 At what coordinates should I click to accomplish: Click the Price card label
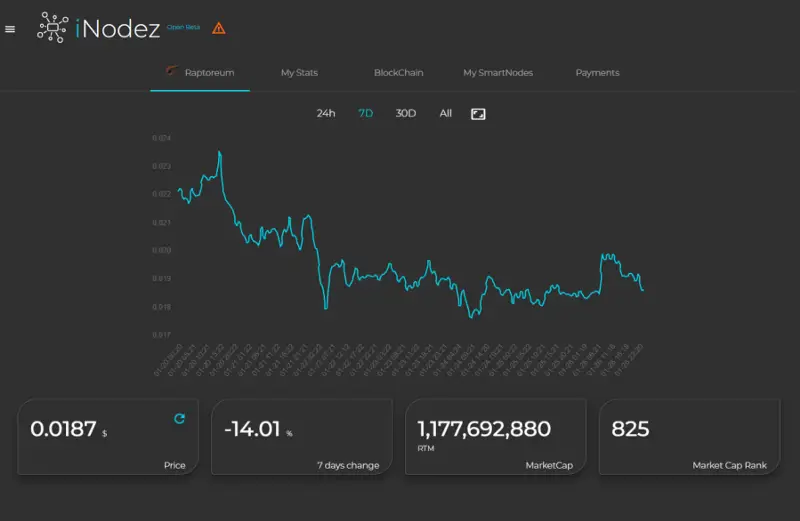(174, 465)
